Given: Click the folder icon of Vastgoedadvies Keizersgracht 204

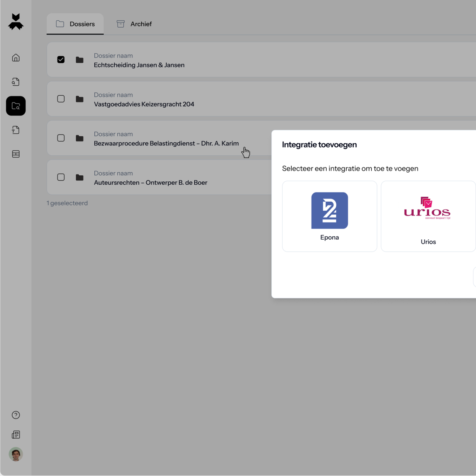Looking at the screenshot, I should (x=80, y=99).
